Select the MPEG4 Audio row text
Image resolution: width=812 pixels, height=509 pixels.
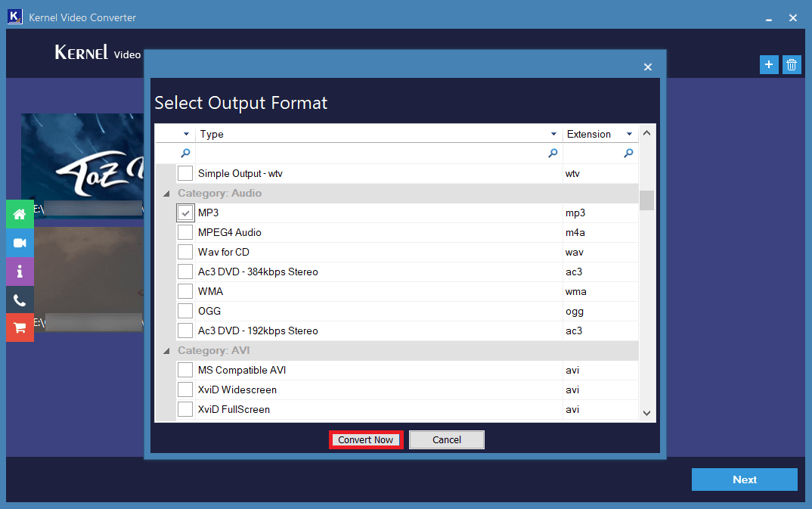pos(229,232)
